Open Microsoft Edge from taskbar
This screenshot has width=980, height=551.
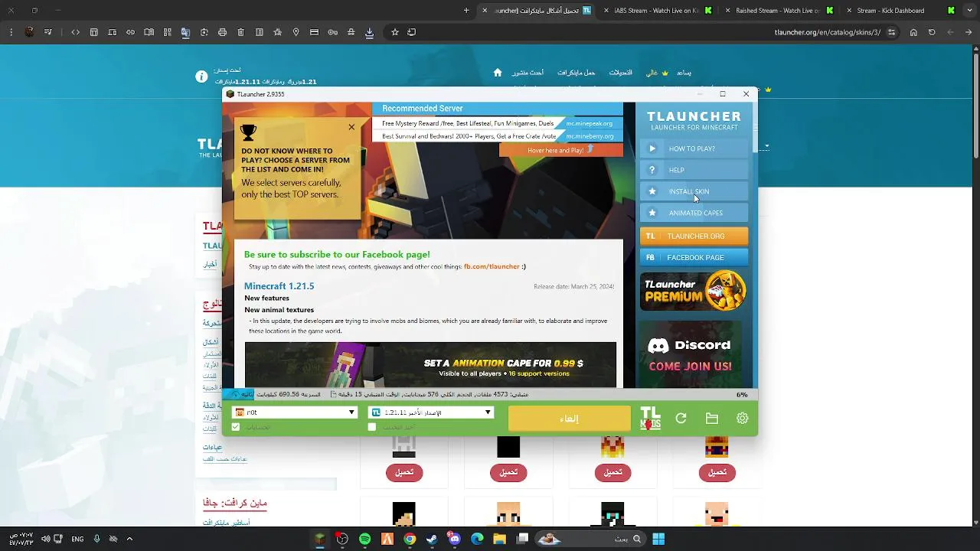click(x=477, y=539)
